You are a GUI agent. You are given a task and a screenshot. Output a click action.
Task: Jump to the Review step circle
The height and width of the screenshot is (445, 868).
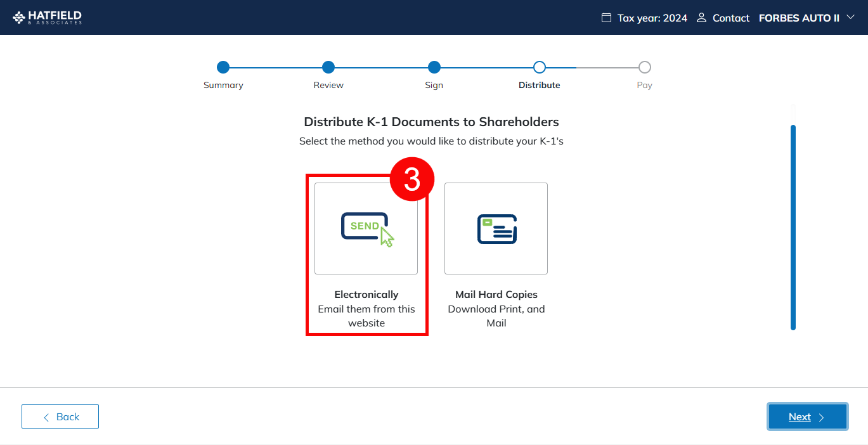pos(328,67)
